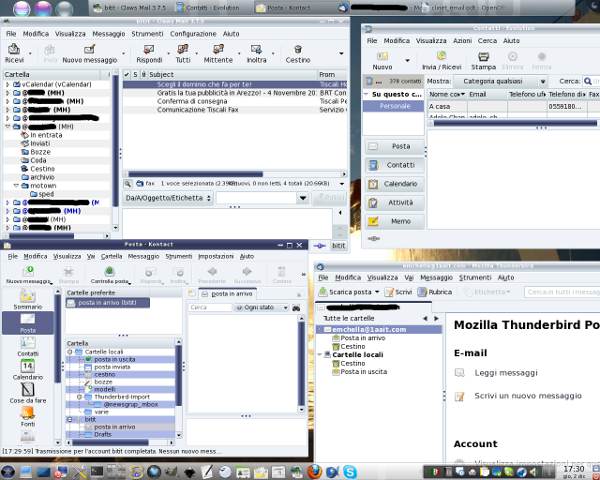
Task: Click Kontact folder list vertical scrollbar
Action: point(178,387)
